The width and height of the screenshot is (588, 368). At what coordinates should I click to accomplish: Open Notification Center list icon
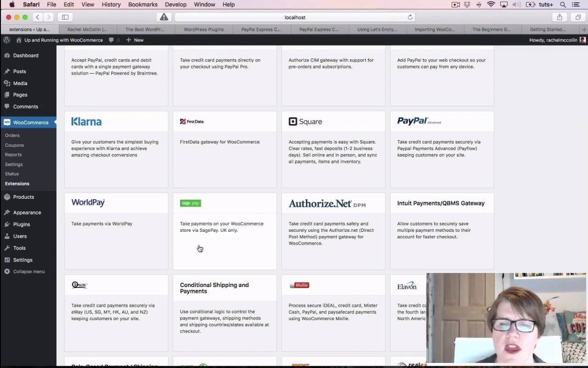click(x=576, y=5)
